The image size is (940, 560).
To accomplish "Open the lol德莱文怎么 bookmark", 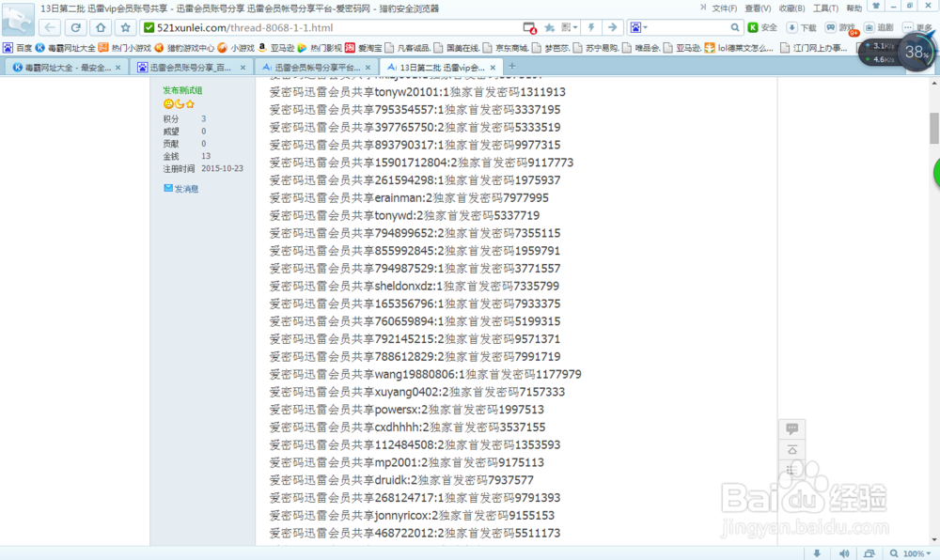I will click(x=739, y=48).
